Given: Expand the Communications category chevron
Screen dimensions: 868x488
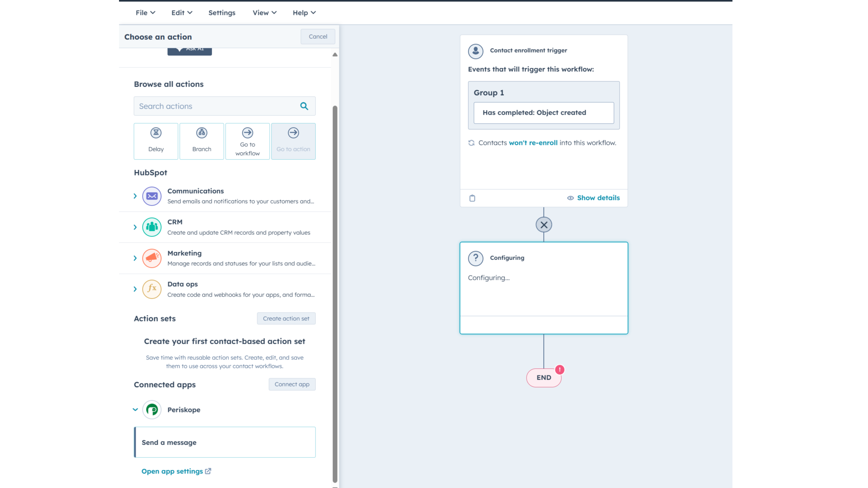Looking at the screenshot, I should 135,196.
